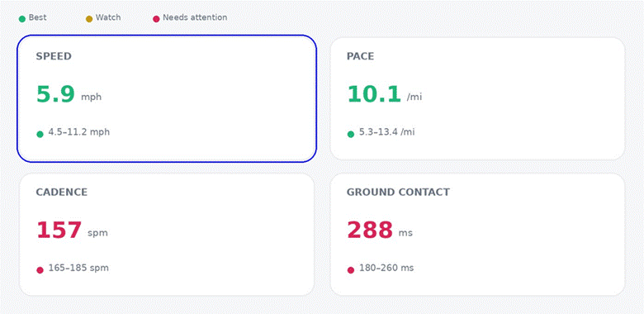Image resolution: width=644 pixels, height=314 pixels.
Task: Click the Best legend label
Action: pyautogui.click(x=37, y=17)
